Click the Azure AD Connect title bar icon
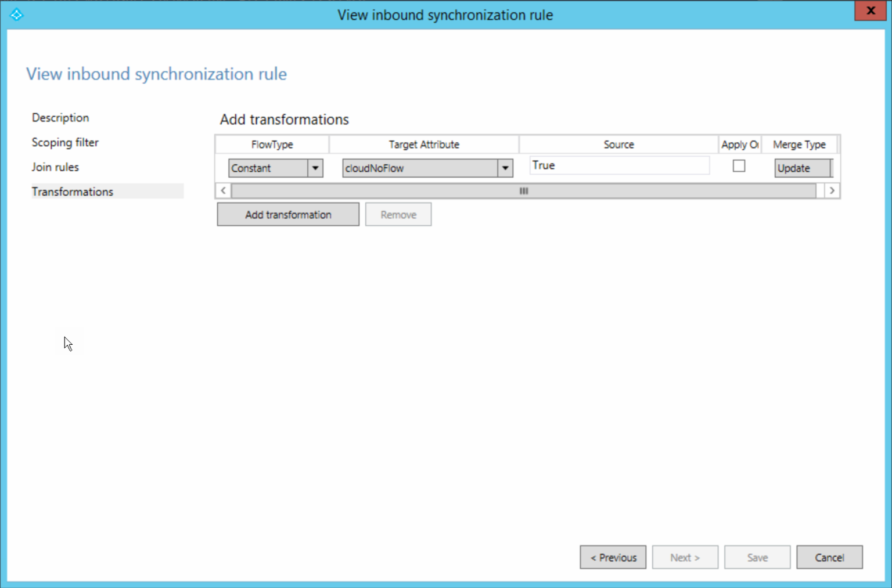The height and width of the screenshot is (588, 892). [x=16, y=15]
